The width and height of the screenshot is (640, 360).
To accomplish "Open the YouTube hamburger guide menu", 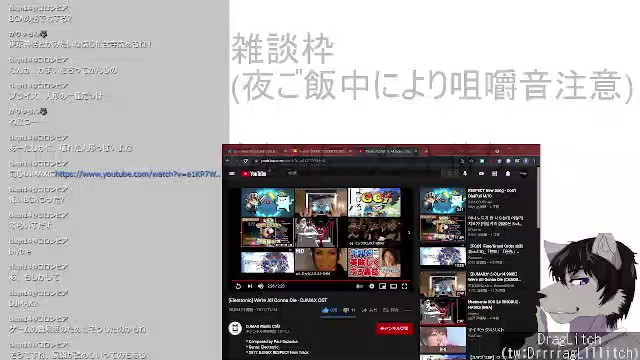I will click(232, 173).
